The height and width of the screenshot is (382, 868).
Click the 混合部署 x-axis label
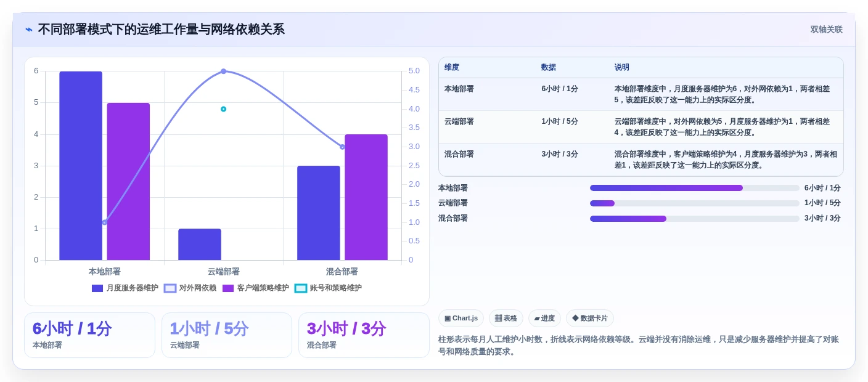coord(342,272)
